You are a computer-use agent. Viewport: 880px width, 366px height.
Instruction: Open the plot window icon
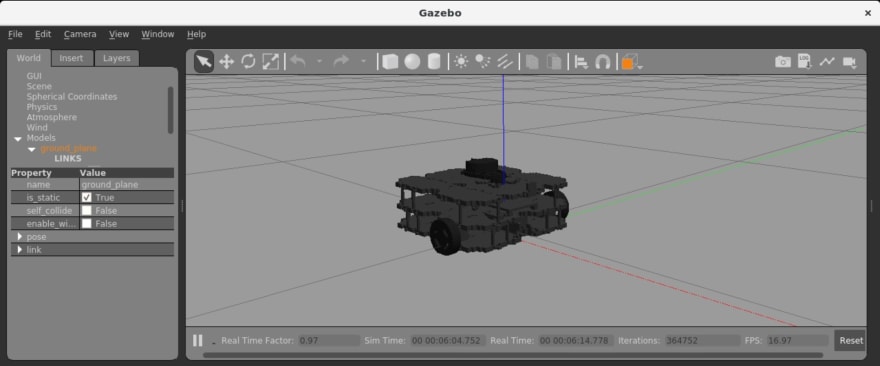pos(827,61)
